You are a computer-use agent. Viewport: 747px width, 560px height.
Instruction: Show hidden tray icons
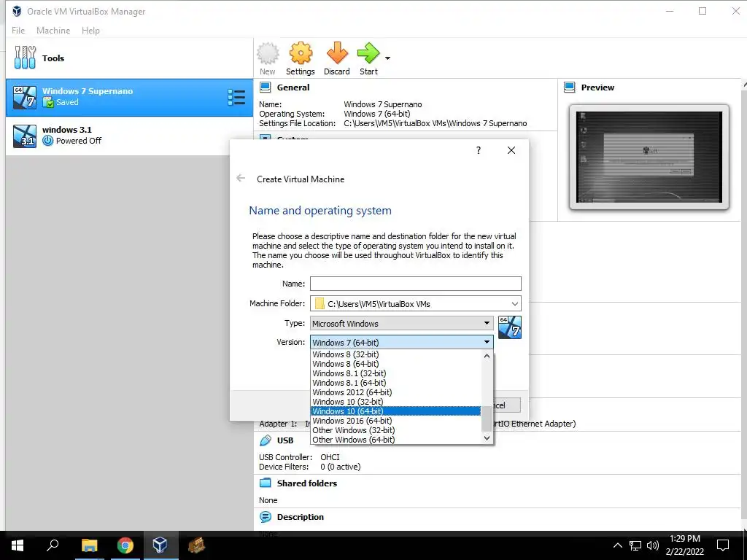coord(617,545)
